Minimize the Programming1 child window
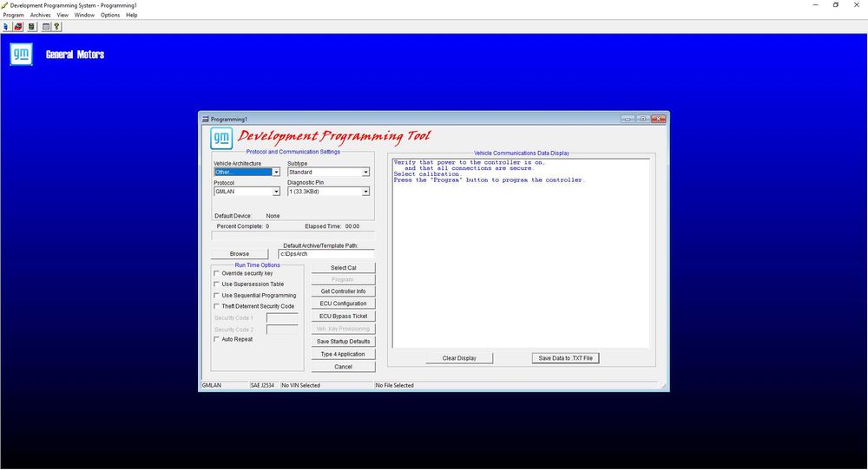Image resolution: width=868 pixels, height=470 pixels. pos(628,119)
